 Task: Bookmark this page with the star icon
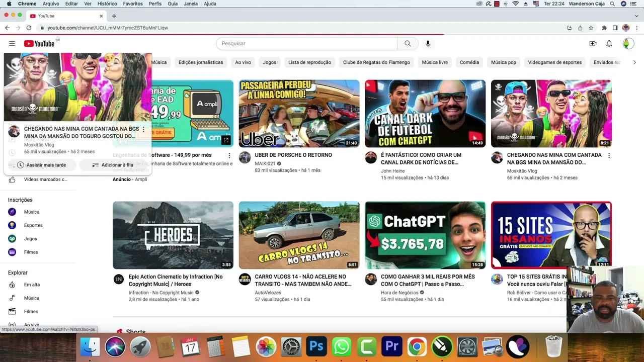coord(591,28)
